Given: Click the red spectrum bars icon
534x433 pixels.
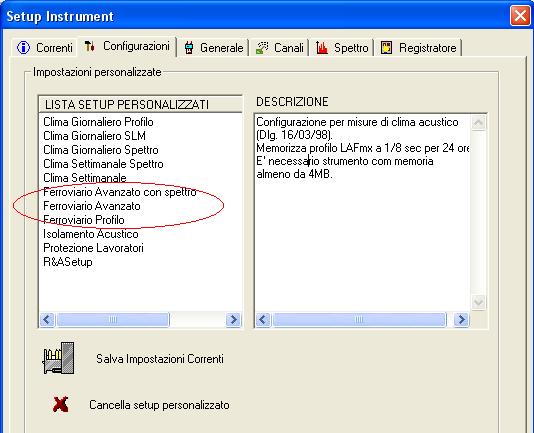Looking at the screenshot, I should pos(321,48).
